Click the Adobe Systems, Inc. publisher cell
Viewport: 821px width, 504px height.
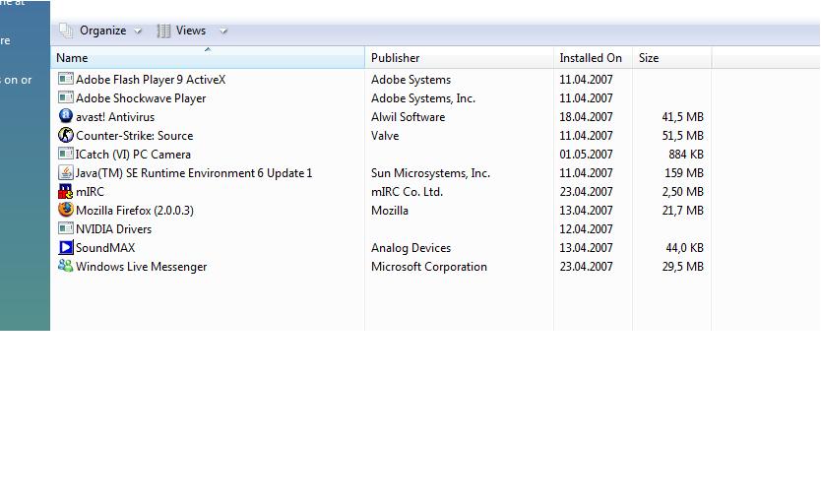tap(423, 98)
